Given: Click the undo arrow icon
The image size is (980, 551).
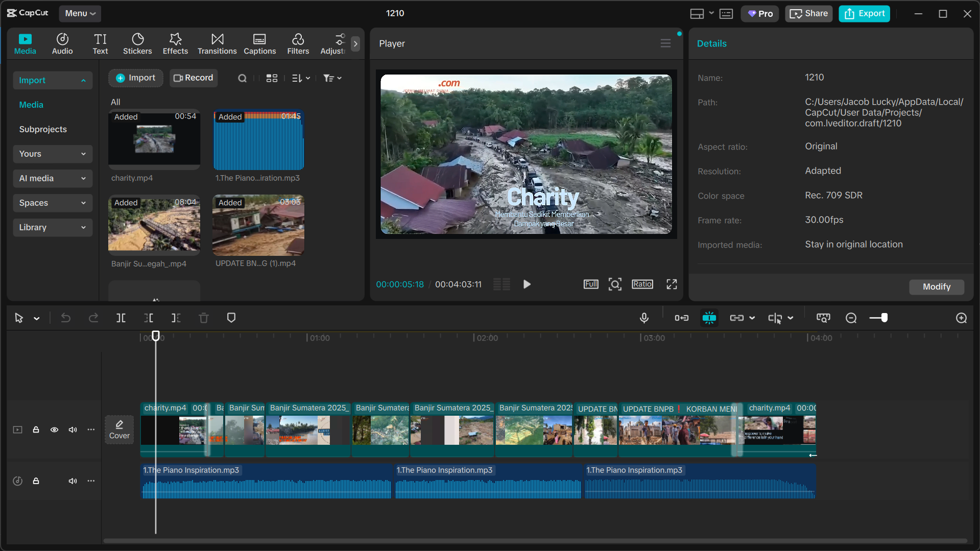Looking at the screenshot, I should point(66,318).
